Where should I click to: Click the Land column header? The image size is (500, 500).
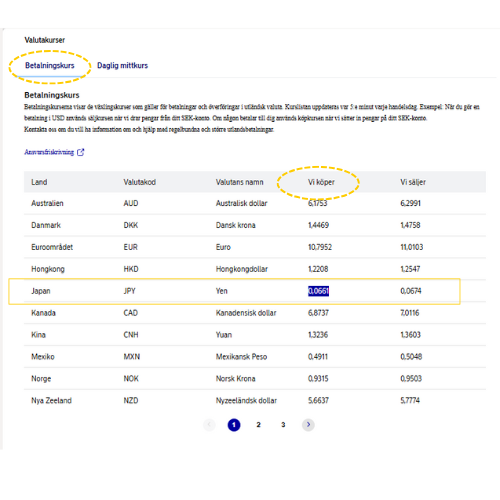coord(39,182)
